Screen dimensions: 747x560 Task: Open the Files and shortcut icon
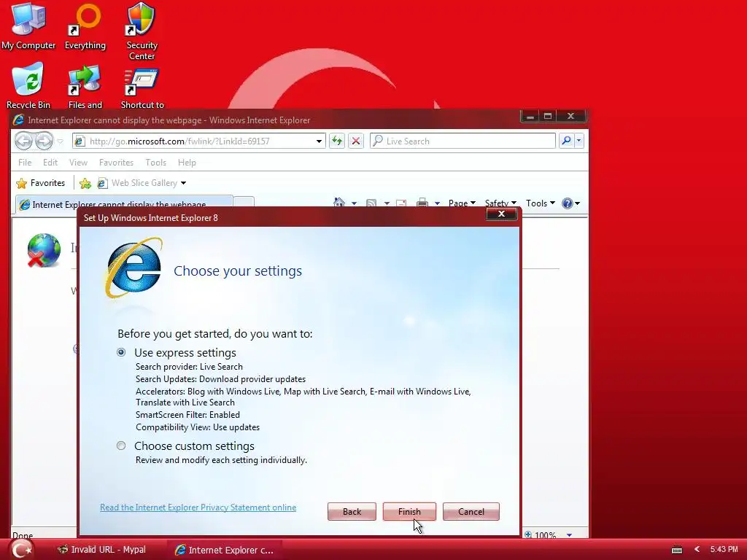85,86
